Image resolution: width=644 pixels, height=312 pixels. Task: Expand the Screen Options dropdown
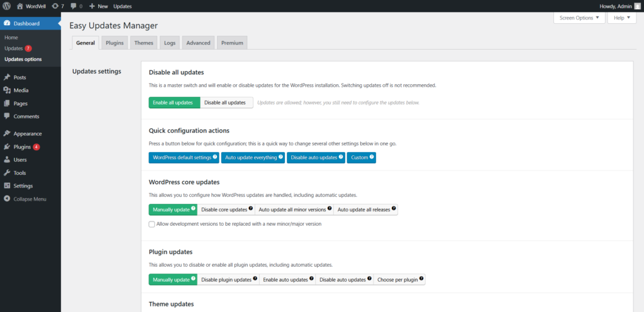pyautogui.click(x=579, y=18)
